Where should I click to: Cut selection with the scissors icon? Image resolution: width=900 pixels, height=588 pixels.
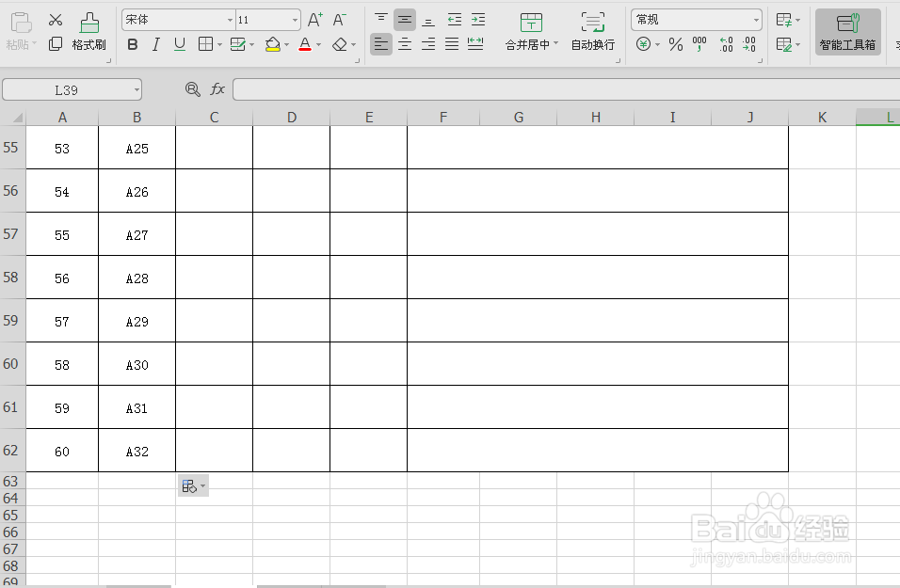point(56,20)
